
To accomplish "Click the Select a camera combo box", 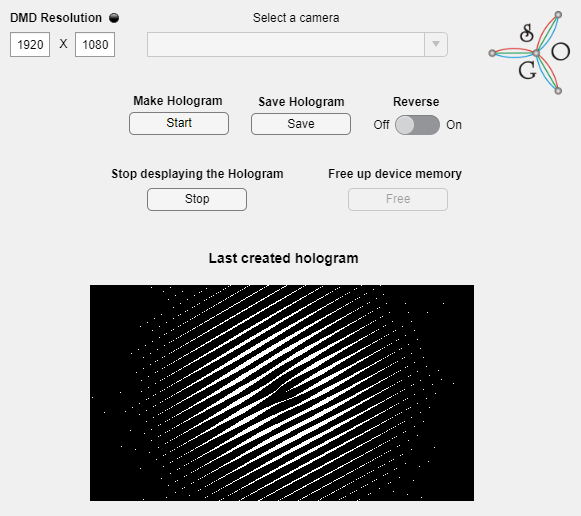I will [x=297, y=44].
